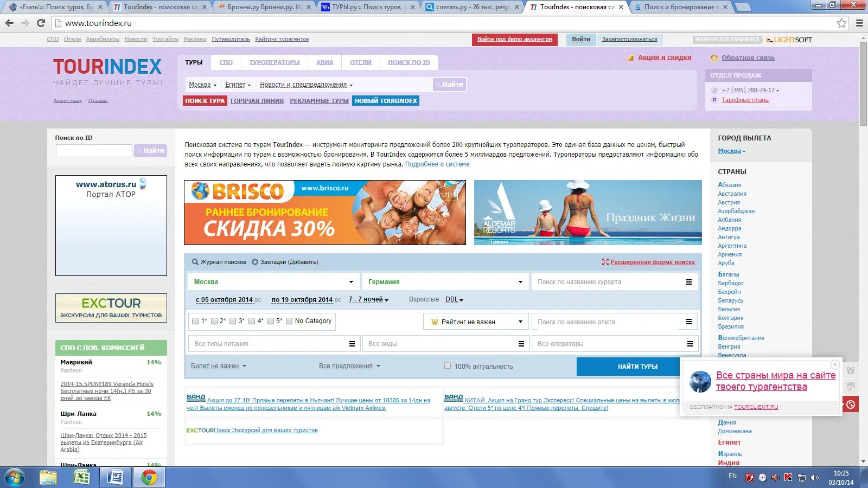Click the gift icon on right edge

(x=851, y=370)
